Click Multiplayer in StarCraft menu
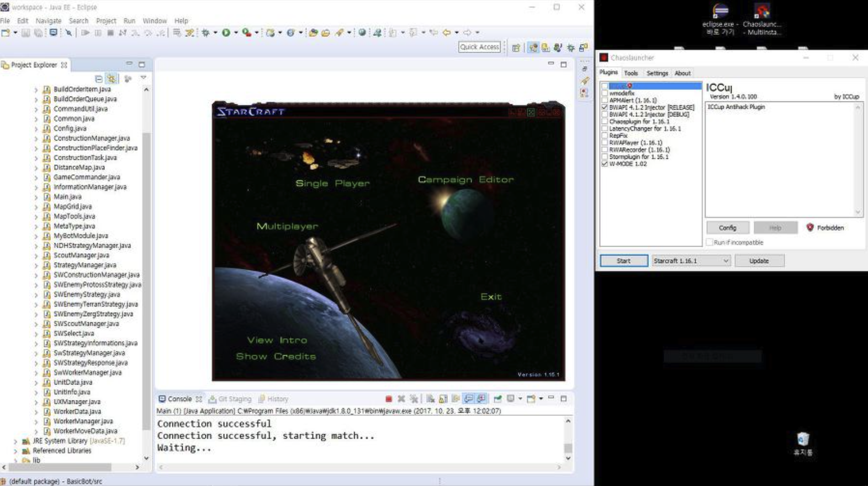Viewport: 868px width, 486px height. pos(287,226)
